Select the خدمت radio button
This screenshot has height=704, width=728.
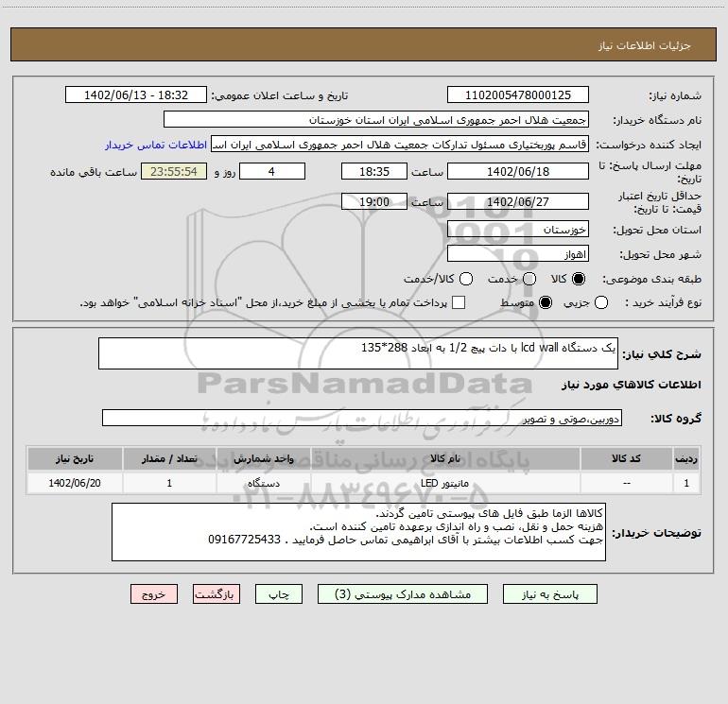(x=529, y=279)
